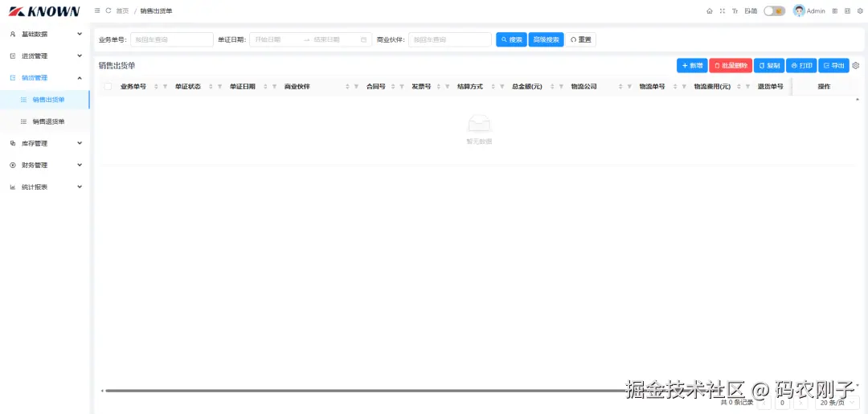This screenshot has width=868, height=414.
Task: Click the 打印 print button
Action: coord(801,65)
